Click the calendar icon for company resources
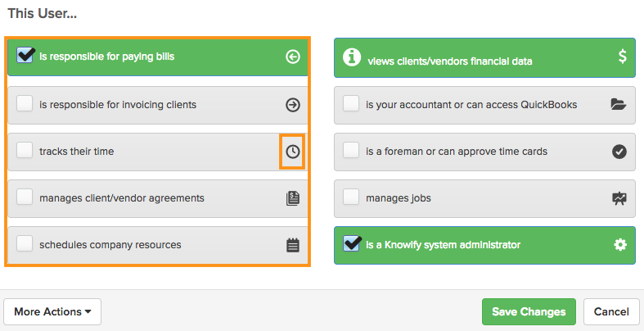This screenshot has height=331, width=644. 293,246
